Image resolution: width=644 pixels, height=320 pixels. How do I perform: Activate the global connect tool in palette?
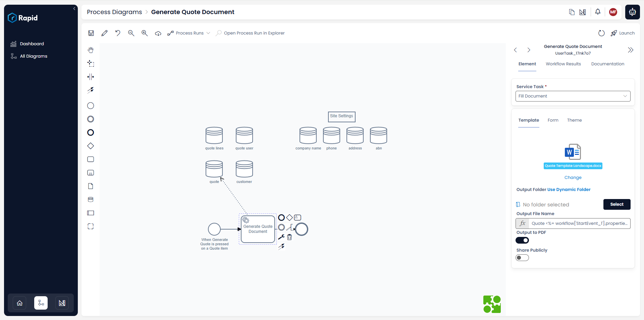point(91,90)
